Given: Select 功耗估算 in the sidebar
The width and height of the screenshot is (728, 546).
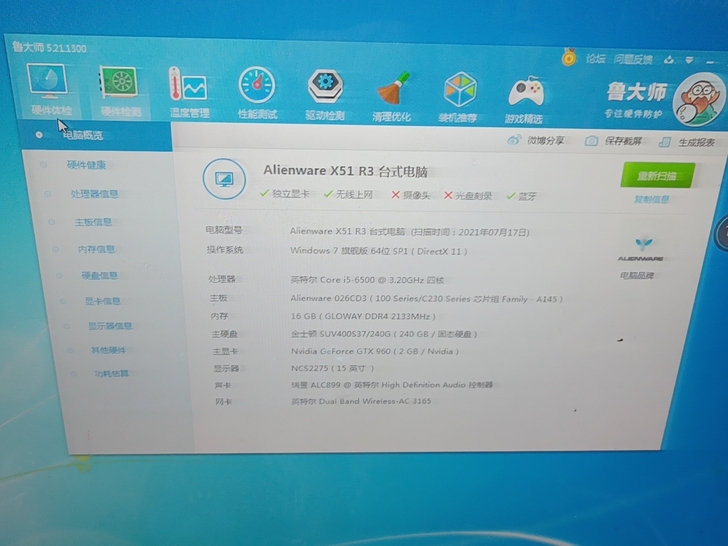Looking at the screenshot, I should [111, 373].
